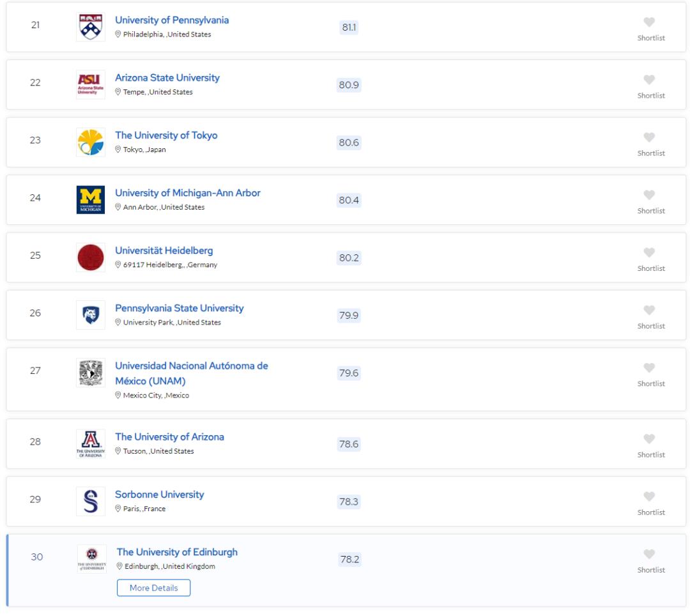The height and width of the screenshot is (616, 690).
Task: Click University of Pennsylvania shield logo
Action: (x=89, y=27)
